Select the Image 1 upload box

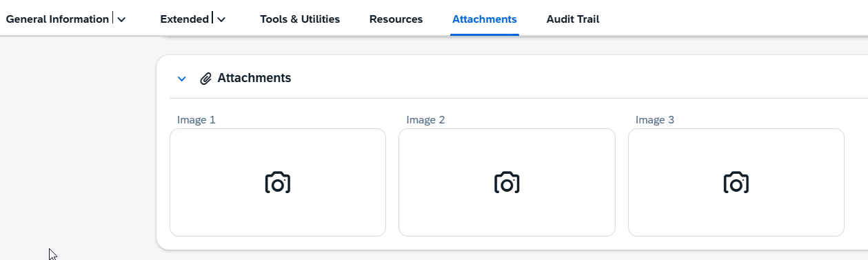[278, 182]
